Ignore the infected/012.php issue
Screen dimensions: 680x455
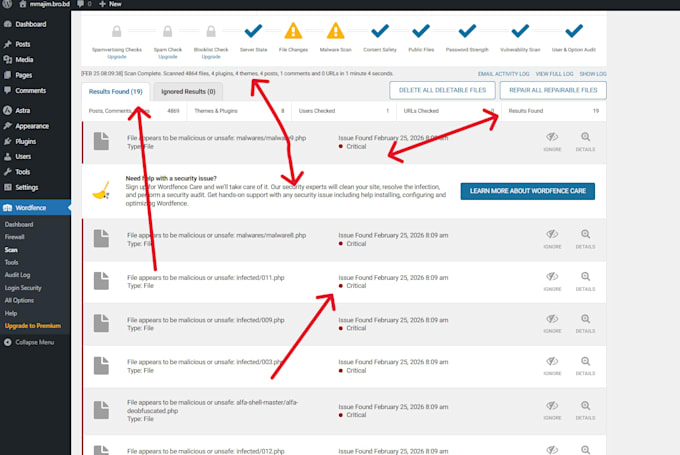coord(552,450)
